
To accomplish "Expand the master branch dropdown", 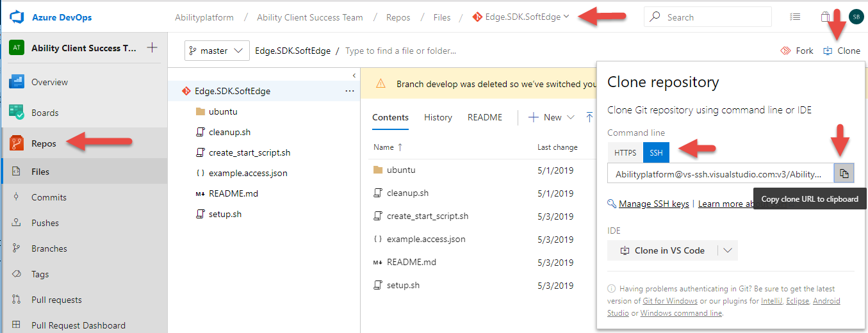I will point(217,51).
